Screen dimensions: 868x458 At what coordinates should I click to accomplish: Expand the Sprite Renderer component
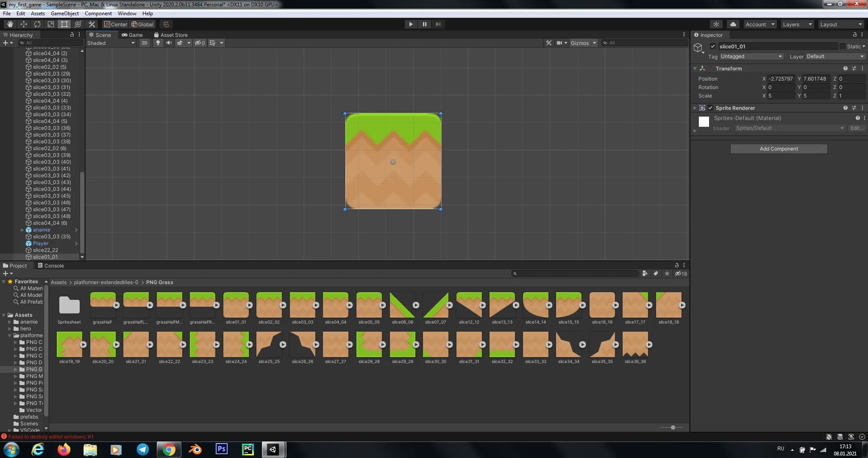coord(695,108)
